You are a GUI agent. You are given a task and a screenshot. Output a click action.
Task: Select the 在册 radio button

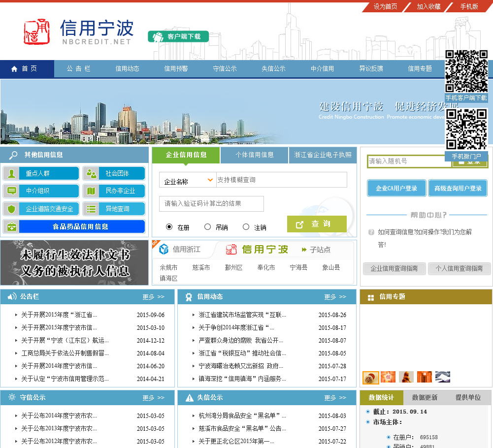coord(169,226)
